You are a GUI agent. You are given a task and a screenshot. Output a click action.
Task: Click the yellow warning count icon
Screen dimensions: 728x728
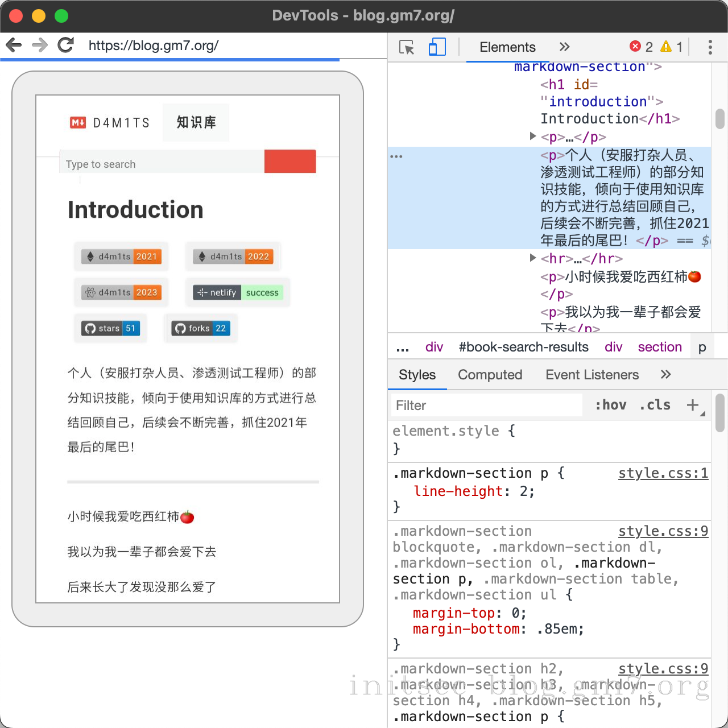pos(666,47)
